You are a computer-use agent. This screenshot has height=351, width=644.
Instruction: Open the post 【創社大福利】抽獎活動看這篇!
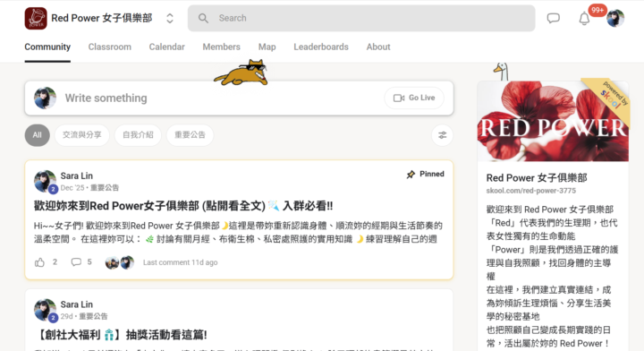tap(122, 335)
